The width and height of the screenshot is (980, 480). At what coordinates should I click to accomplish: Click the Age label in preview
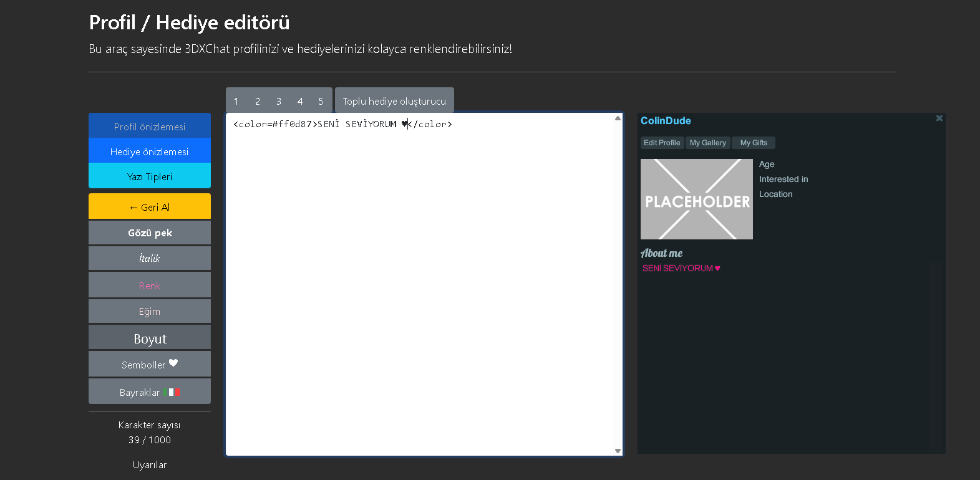tap(767, 165)
